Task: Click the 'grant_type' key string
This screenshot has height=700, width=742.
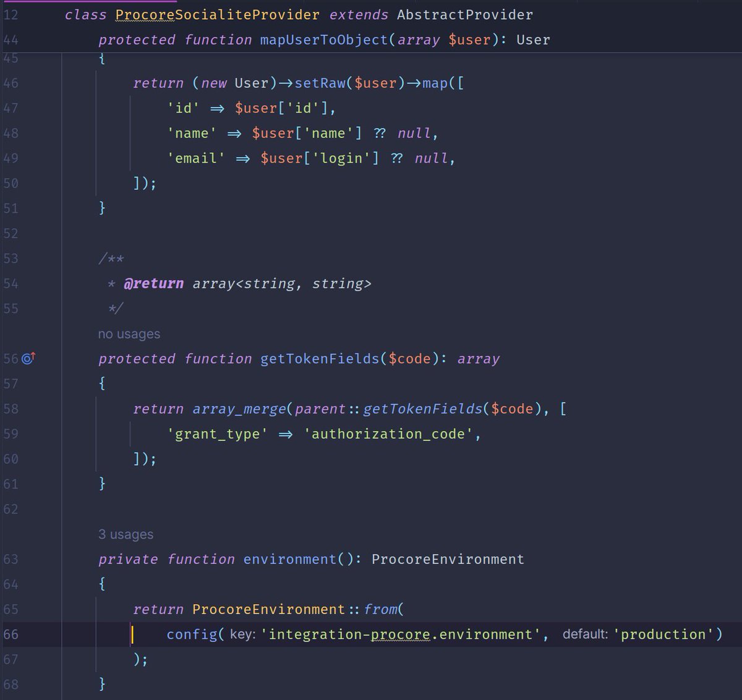Action: pos(217,434)
